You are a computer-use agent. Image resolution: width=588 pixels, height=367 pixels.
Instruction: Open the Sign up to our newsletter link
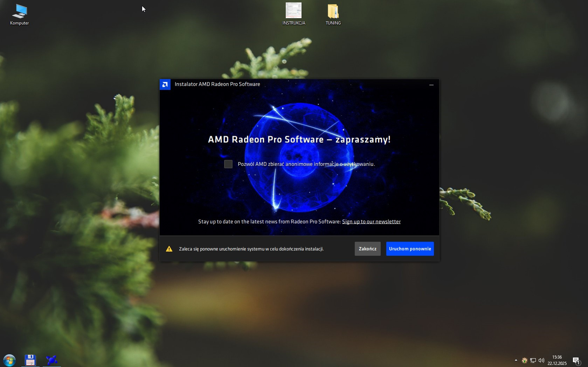pyautogui.click(x=371, y=221)
